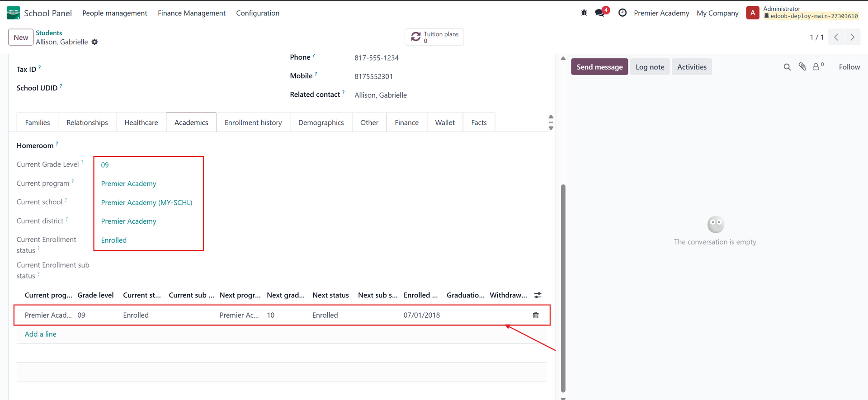
Task: Click the Tuition plans stat button
Action: pos(434,37)
